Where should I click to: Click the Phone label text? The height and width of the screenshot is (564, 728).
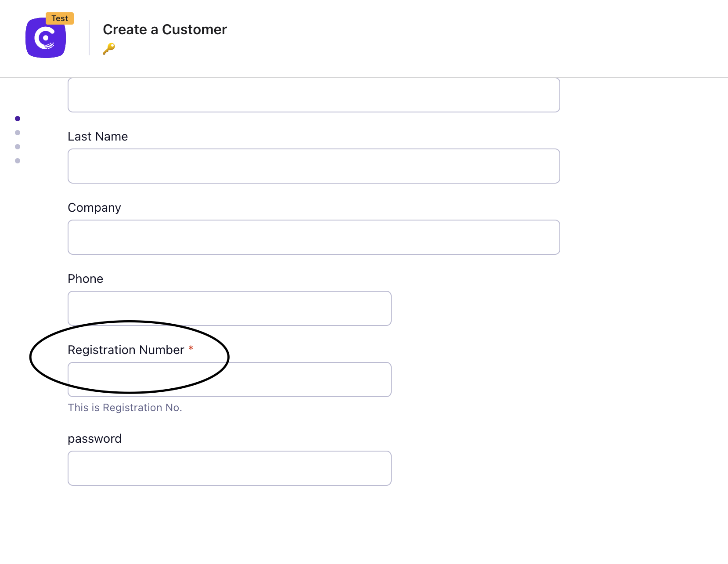coord(86,279)
